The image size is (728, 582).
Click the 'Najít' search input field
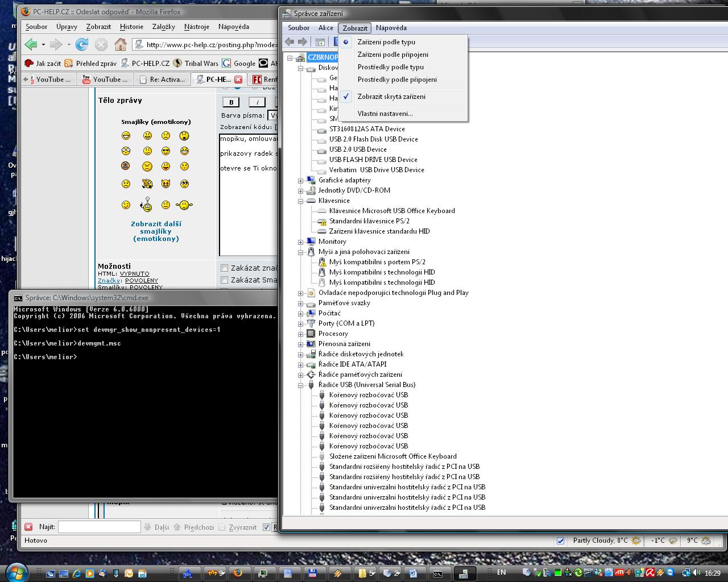pyautogui.click(x=99, y=527)
